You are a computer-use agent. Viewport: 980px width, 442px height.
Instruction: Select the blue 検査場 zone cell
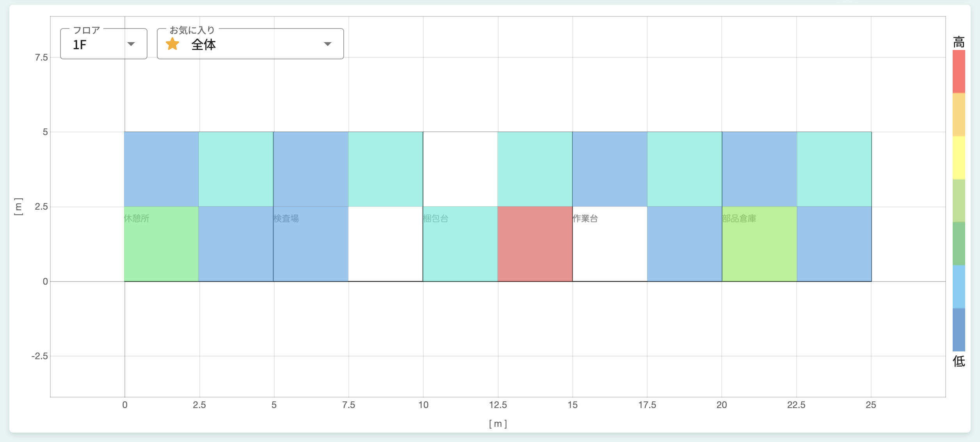tap(311, 250)
